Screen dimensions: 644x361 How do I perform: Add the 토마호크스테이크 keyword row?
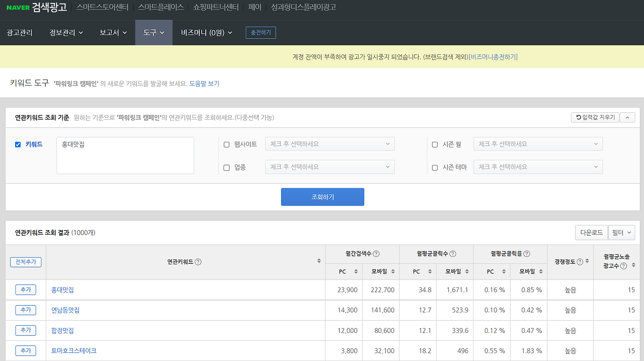click(26, 350)
